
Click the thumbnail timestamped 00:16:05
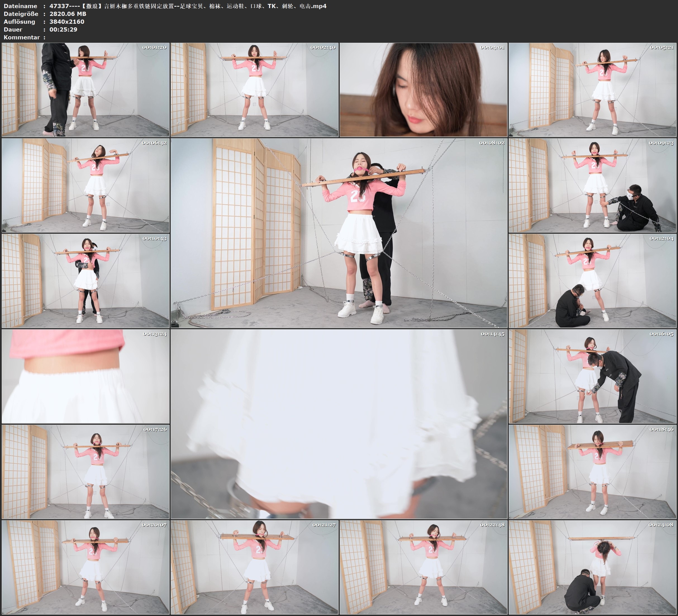click(x=593, y=376)
